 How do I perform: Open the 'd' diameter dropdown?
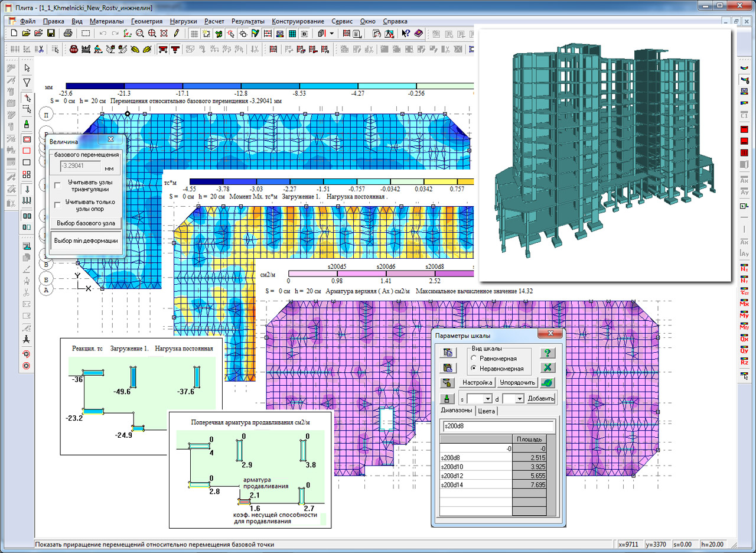pyautogui.click(x=519, y=399)
